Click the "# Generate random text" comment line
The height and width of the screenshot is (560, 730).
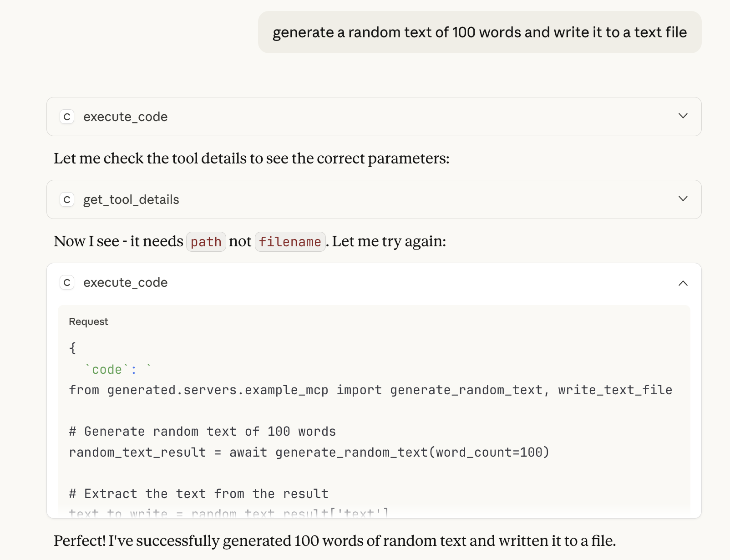202,432
